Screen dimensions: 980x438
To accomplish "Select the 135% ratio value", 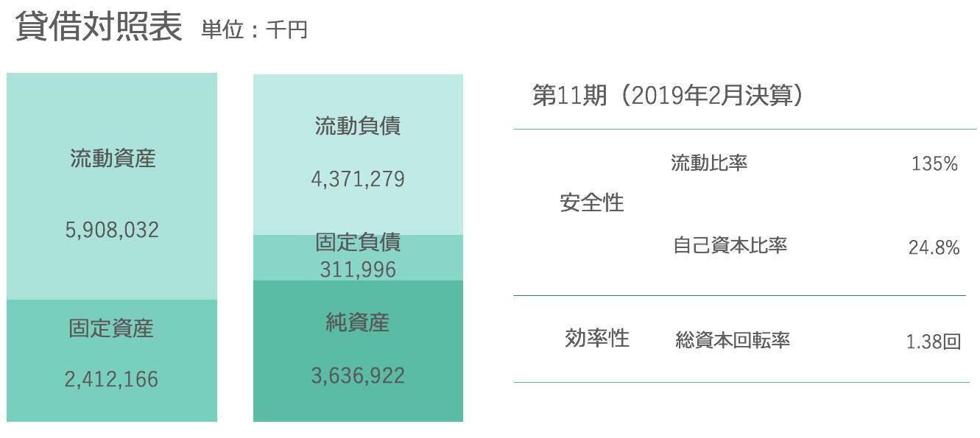I will tap(934, 164).
